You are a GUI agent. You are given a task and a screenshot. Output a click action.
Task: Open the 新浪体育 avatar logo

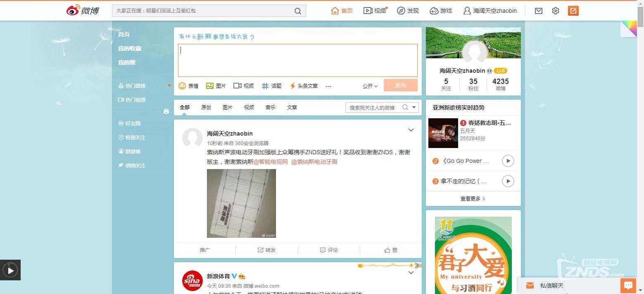192,281
